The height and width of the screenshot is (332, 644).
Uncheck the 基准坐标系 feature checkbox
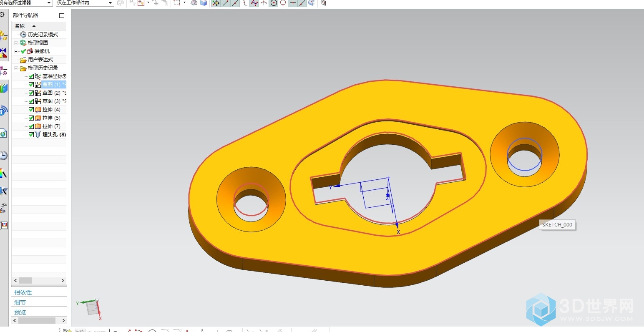click(x=31, y=76)
